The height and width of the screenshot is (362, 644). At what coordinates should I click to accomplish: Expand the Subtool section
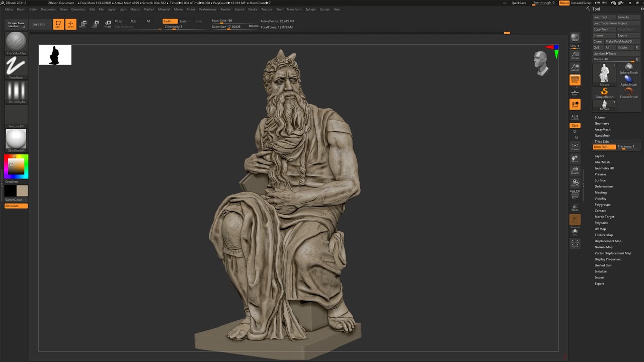point(600,117)
